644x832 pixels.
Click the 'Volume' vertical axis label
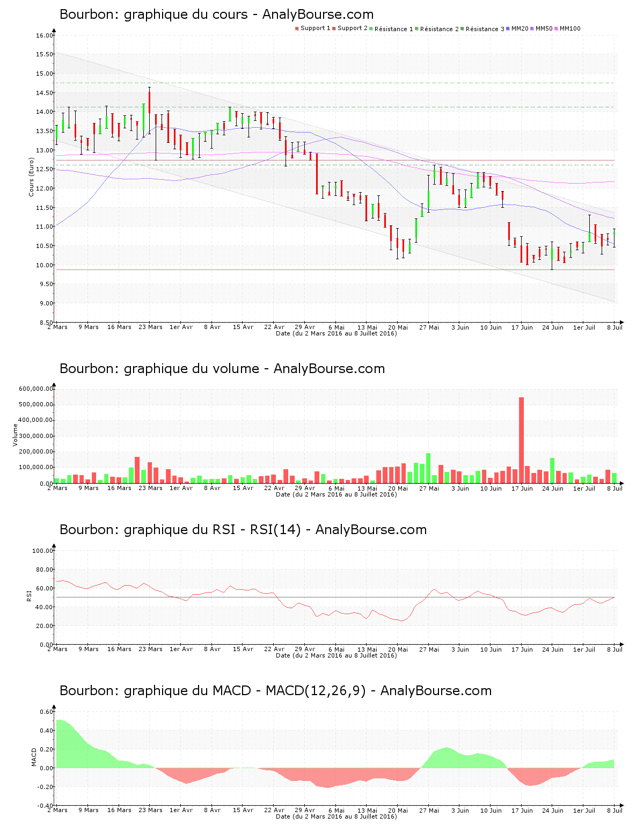(15, 435)
